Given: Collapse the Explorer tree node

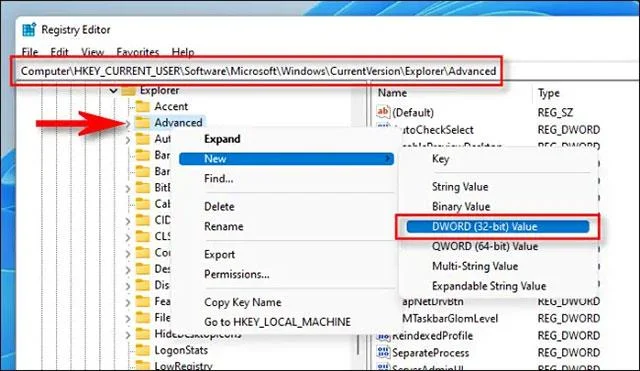Looking at the screenshot, I should 113,91.
